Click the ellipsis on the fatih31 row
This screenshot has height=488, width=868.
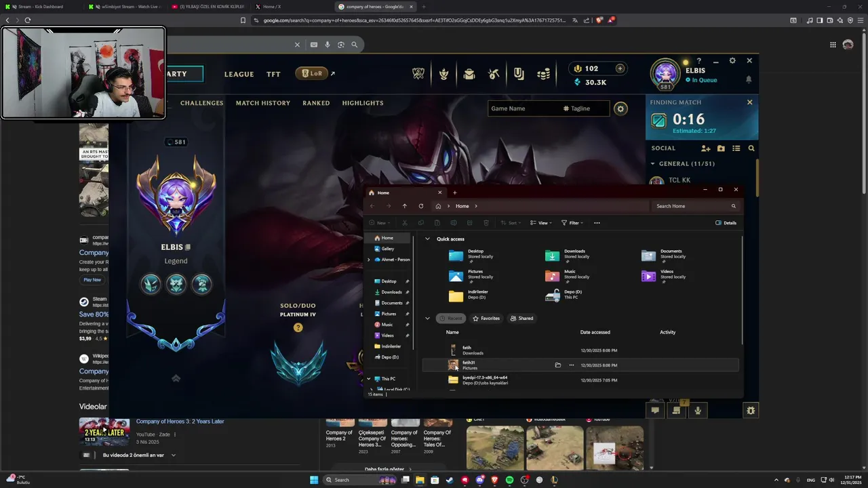click(x=572, y=365)
